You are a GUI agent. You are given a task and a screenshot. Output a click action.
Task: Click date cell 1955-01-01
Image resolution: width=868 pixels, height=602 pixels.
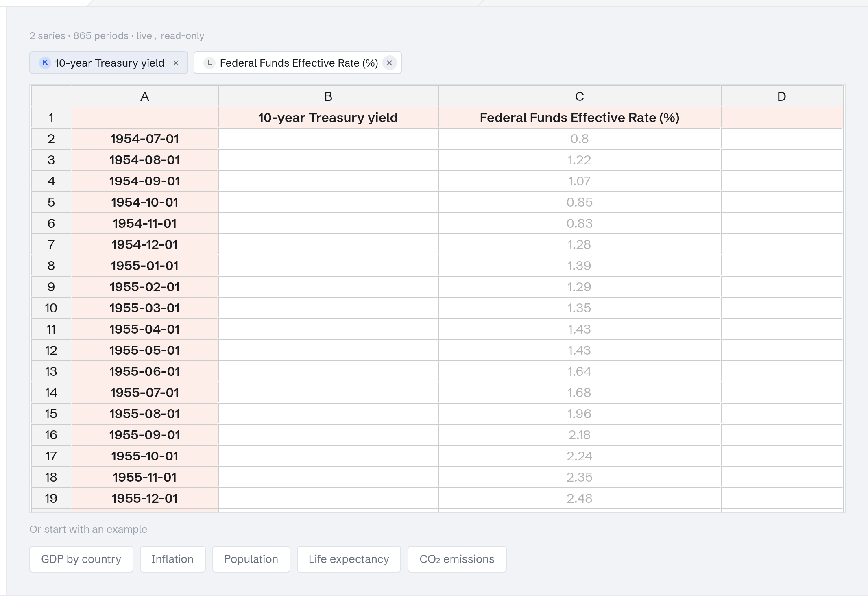coord(145,266)
